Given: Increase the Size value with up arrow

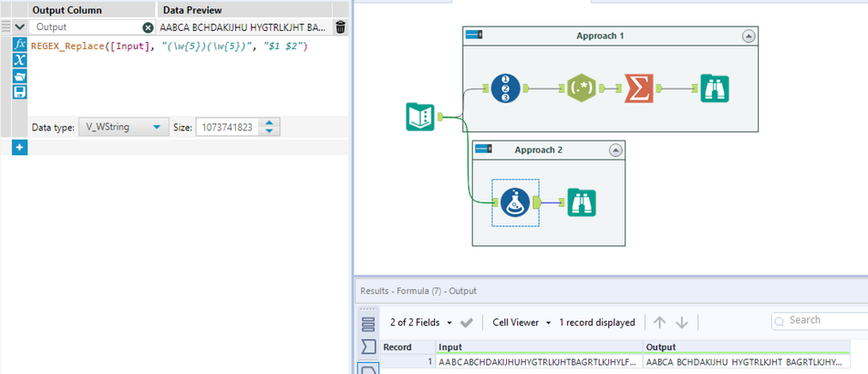Looking at the screenshot, I should pos(269,123).
